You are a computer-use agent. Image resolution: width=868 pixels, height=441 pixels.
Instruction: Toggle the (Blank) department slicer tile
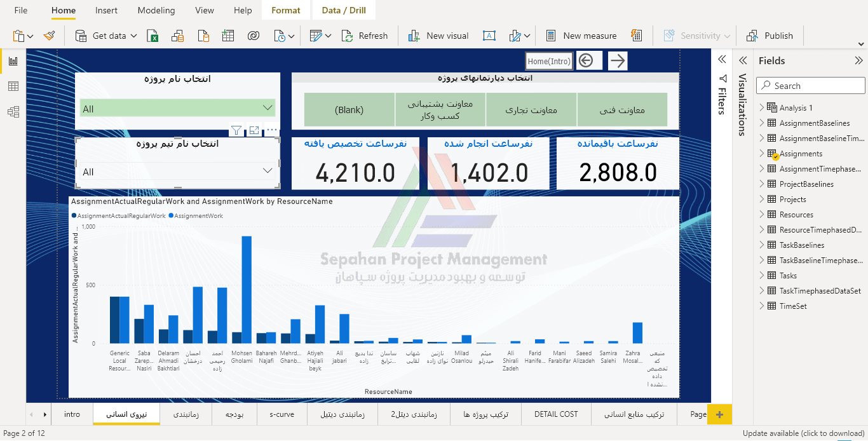[x=349, y=110]
